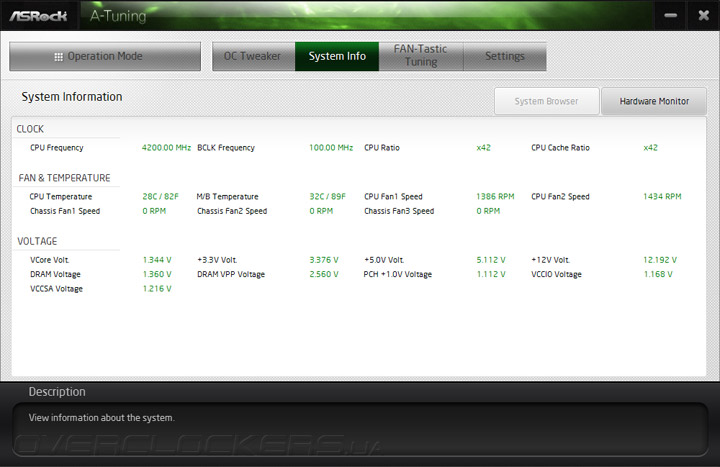Image resolution: width=720 pixels, height=467 pixels.
Task: Click the PCH +1.0V Voltage value 1.112 V
Action: (491, 274)
